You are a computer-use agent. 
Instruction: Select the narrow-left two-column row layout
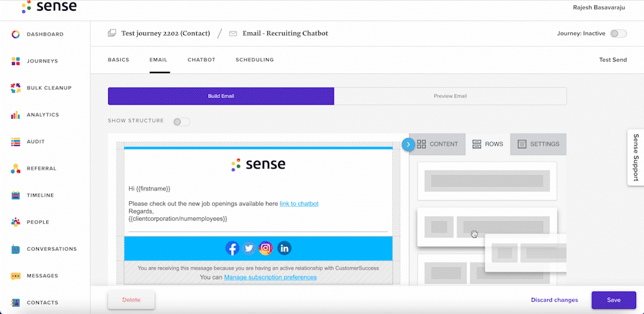[x=487, y=227]
